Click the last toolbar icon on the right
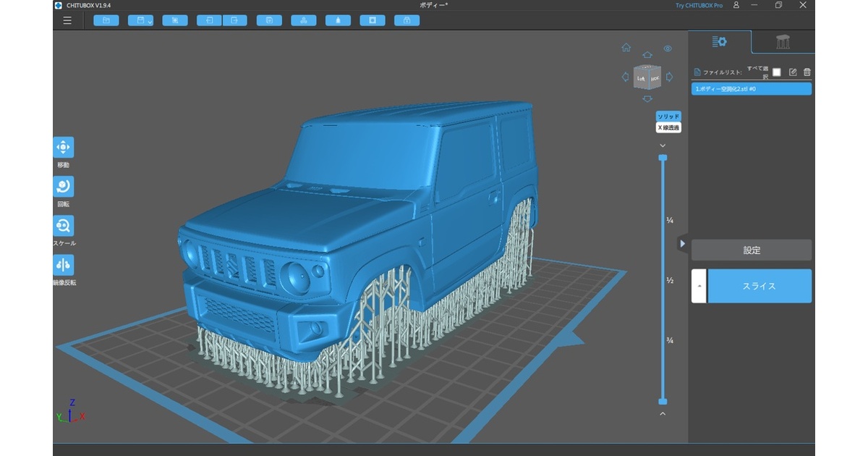 click(407, 20)
